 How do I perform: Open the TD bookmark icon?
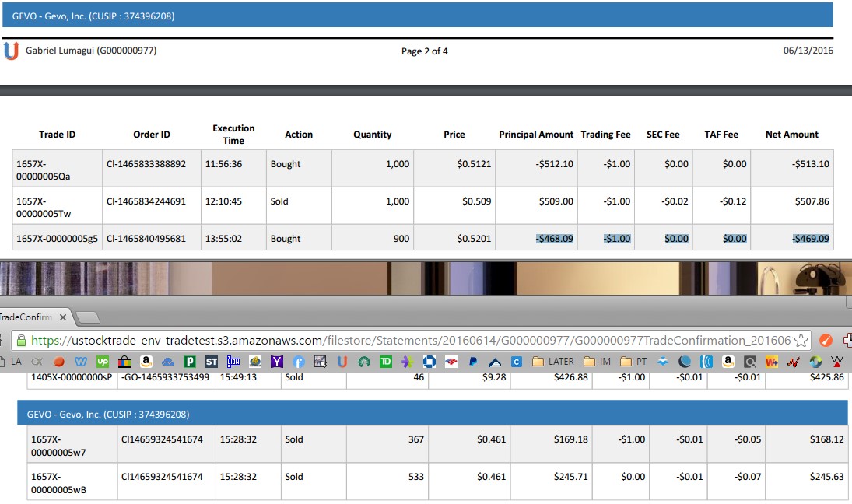[x=385, y=362]
